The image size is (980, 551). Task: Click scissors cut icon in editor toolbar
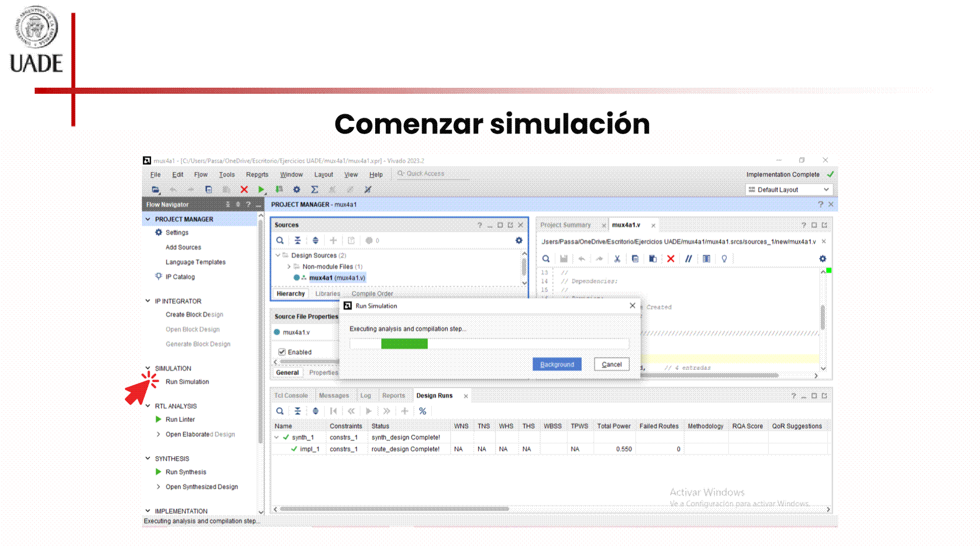(x=617, y=259)
